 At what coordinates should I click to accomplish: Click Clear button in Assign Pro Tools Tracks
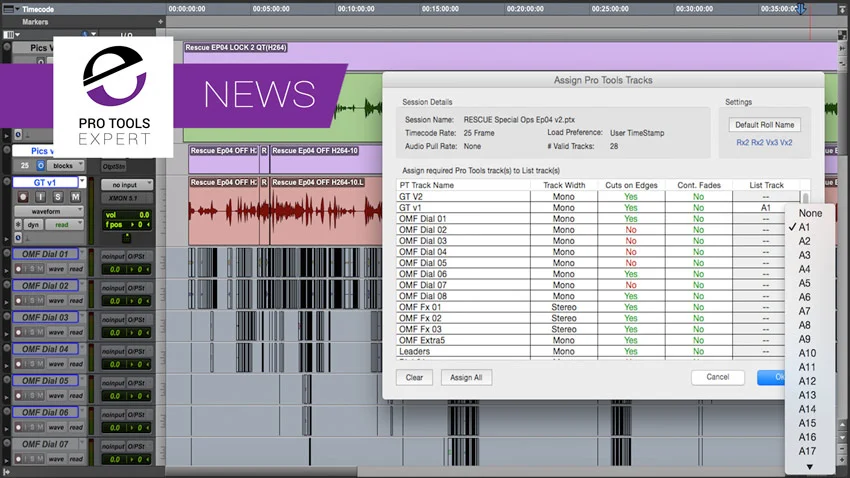pyautogui.click(x=414, y=377)
